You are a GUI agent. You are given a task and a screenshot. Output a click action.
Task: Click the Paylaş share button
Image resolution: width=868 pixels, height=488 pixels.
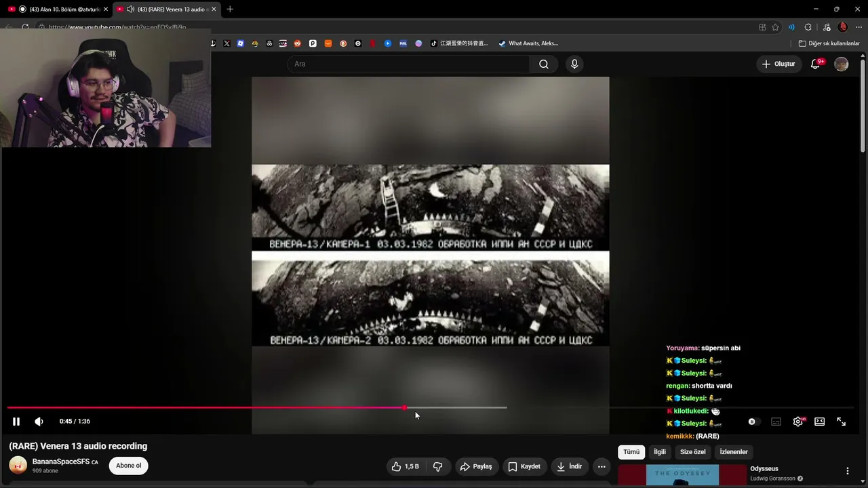point(476,466)
